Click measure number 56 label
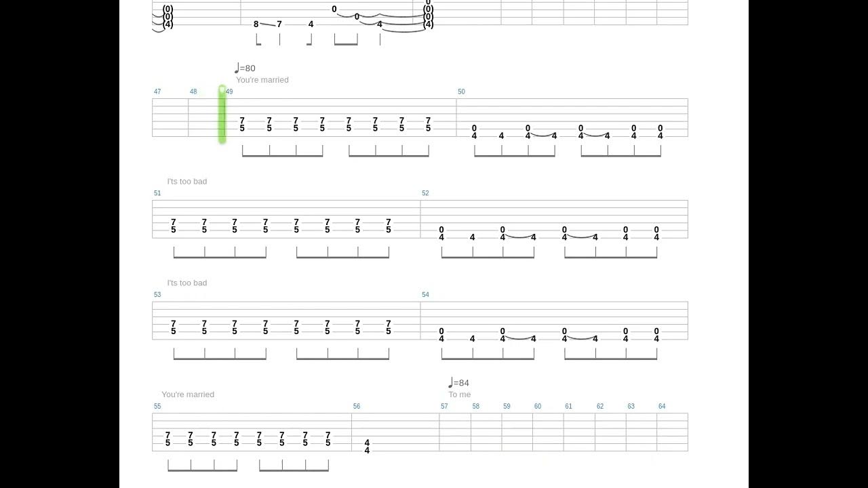The image size is (868, 488). coord(357,407)
